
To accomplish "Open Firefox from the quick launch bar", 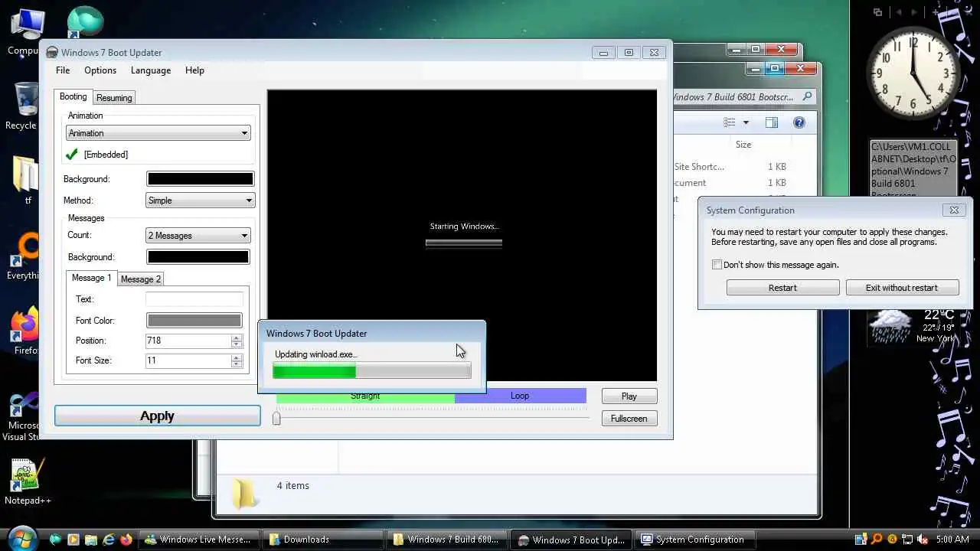I will point(125,540).
